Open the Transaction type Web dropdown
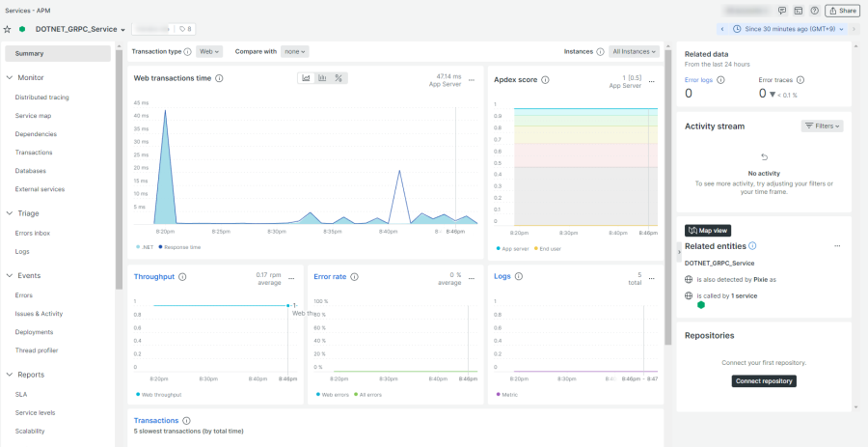The height and width of the screenshot is (447, 868). 208,51
